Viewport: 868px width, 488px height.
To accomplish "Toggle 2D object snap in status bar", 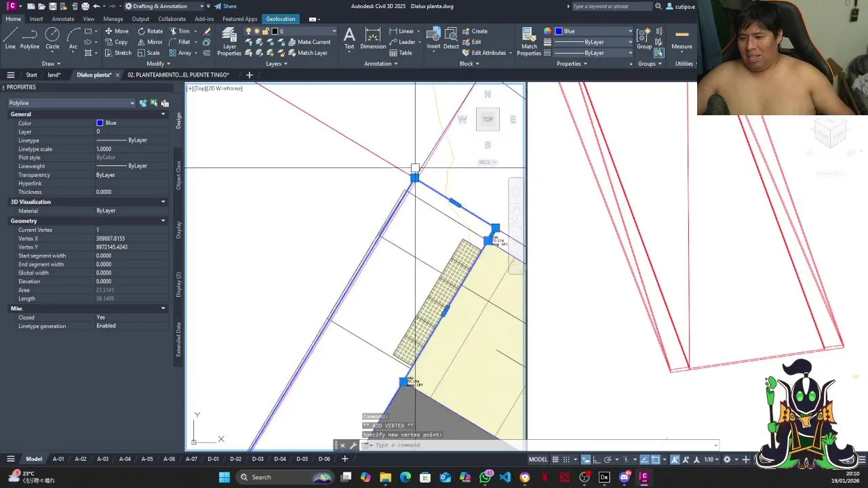I will pyautogui.click(x=656, y=459).
